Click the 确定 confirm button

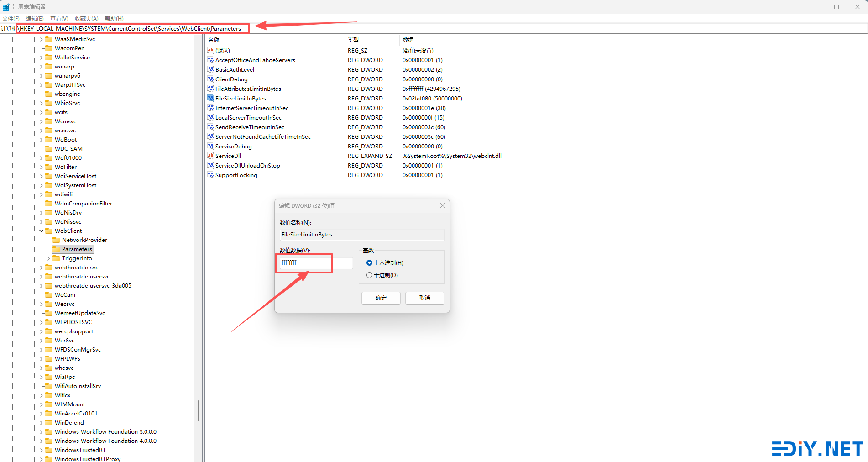point(381,298)
